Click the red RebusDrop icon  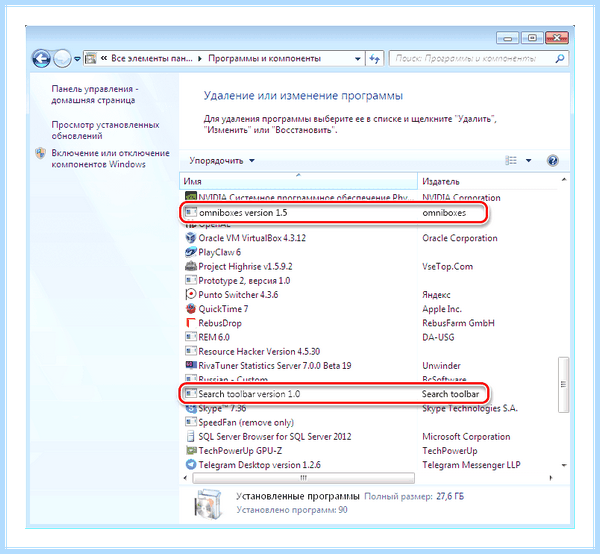[x=191, y=323]
